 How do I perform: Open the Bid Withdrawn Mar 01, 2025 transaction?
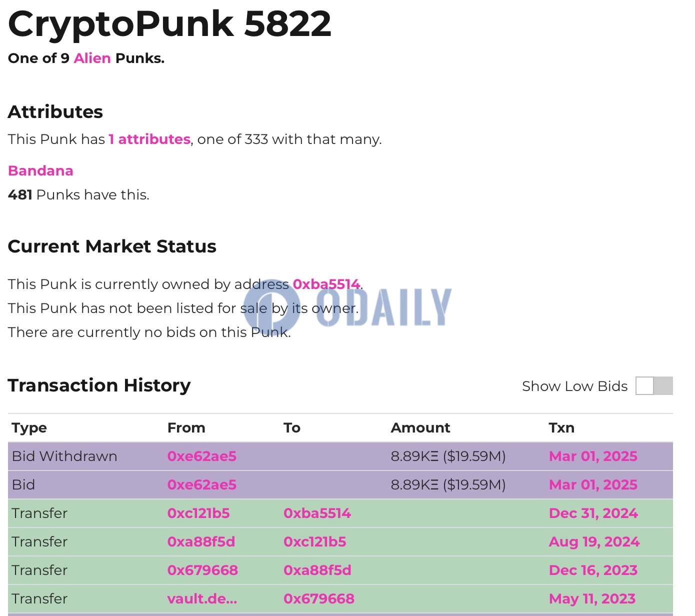[x=592, y=456]
